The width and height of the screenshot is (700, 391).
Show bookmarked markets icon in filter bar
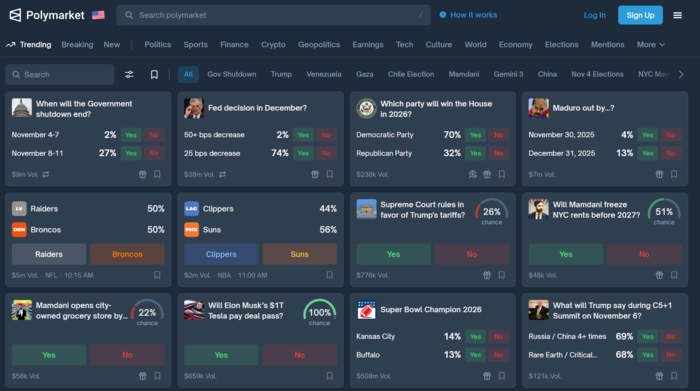pos(154,75)
